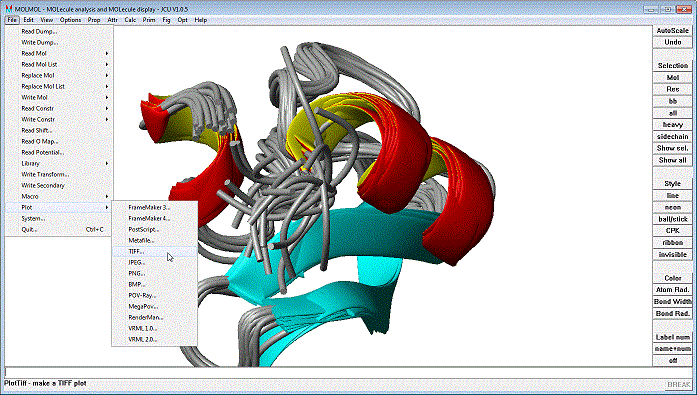Viewport: 697px width, 395px height.
Task: Open the Prop menu
Action: [94, 20]
